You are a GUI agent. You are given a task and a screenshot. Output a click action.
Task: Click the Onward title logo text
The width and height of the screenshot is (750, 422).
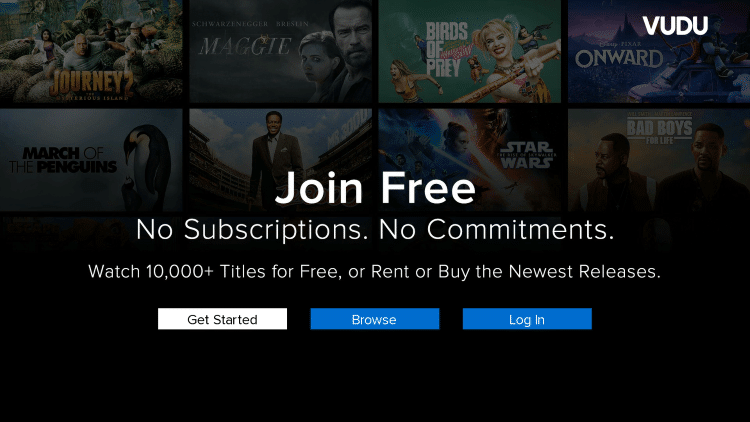click(x=619, y=59)
